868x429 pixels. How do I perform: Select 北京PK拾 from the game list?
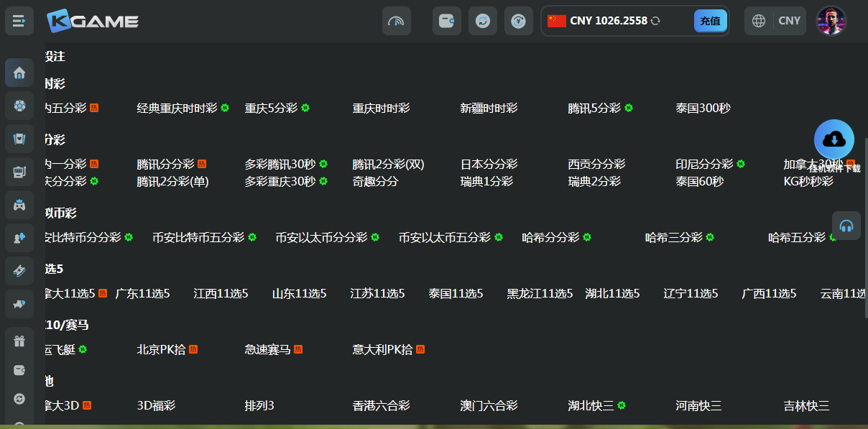(x=162, y=350)
